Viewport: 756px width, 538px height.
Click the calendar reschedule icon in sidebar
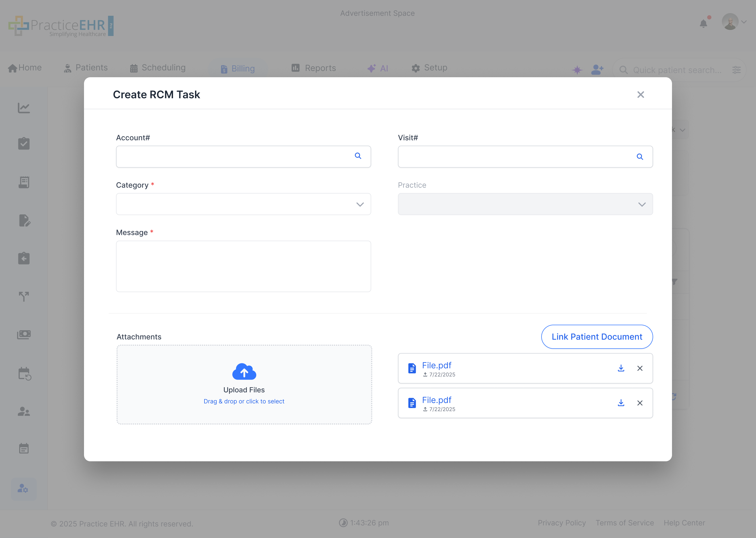[x=24, y=374]
